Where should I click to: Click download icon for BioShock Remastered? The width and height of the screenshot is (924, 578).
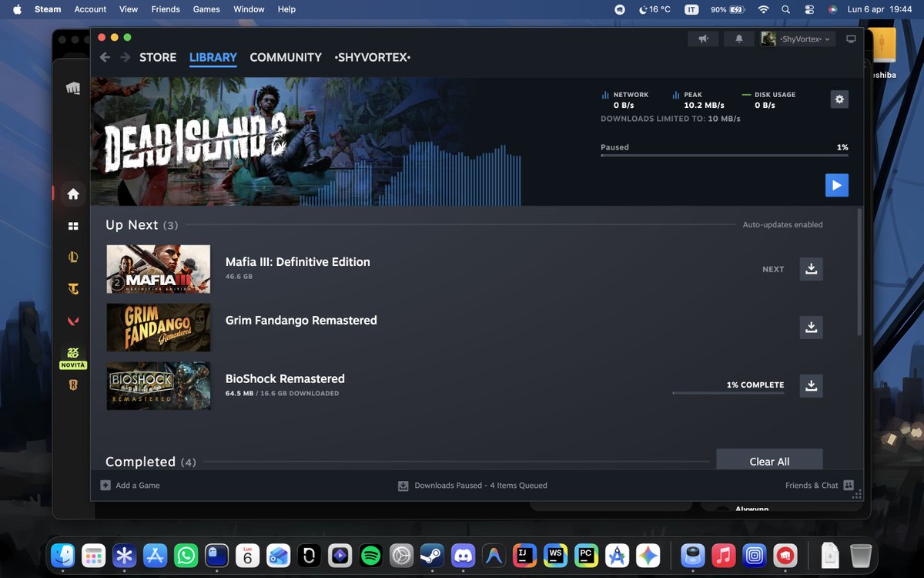811,385
